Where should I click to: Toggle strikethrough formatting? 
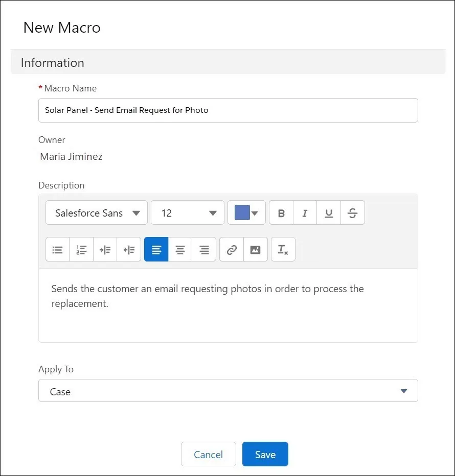point(353,213)
